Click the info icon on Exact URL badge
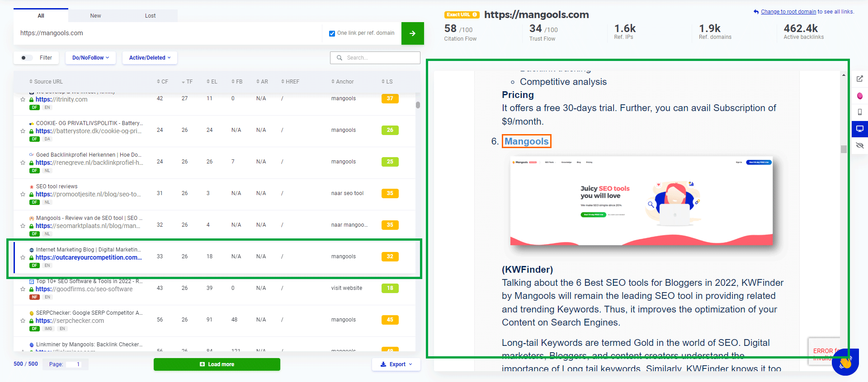Screen dimensions: 868x382 pyautogui.click(x=475, y=14)
